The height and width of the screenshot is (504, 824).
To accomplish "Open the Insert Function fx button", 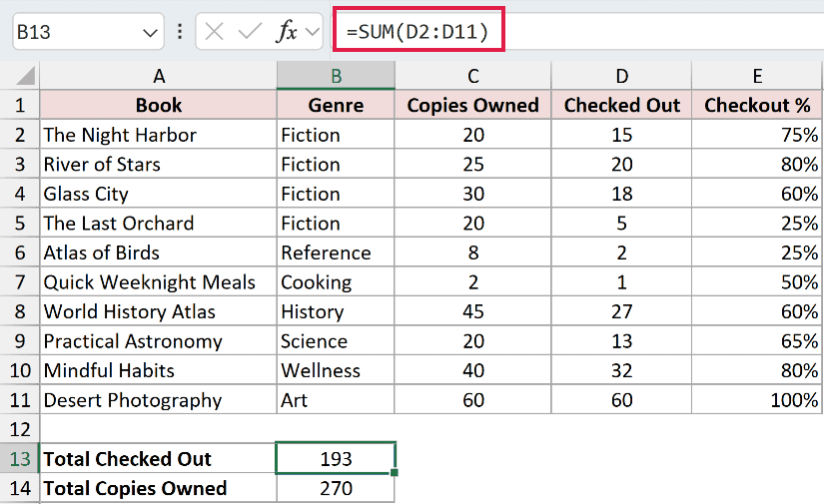I will 287,32.
